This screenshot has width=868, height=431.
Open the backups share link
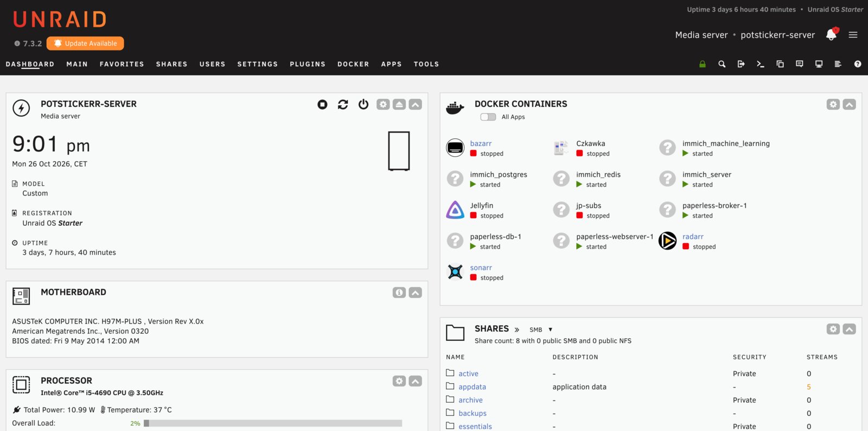point(473,413)
